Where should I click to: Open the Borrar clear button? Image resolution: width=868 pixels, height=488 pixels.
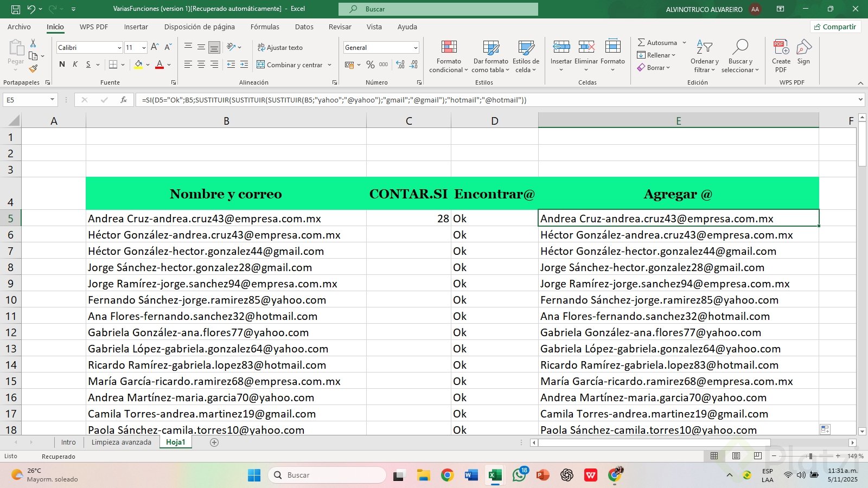(654, 68)
